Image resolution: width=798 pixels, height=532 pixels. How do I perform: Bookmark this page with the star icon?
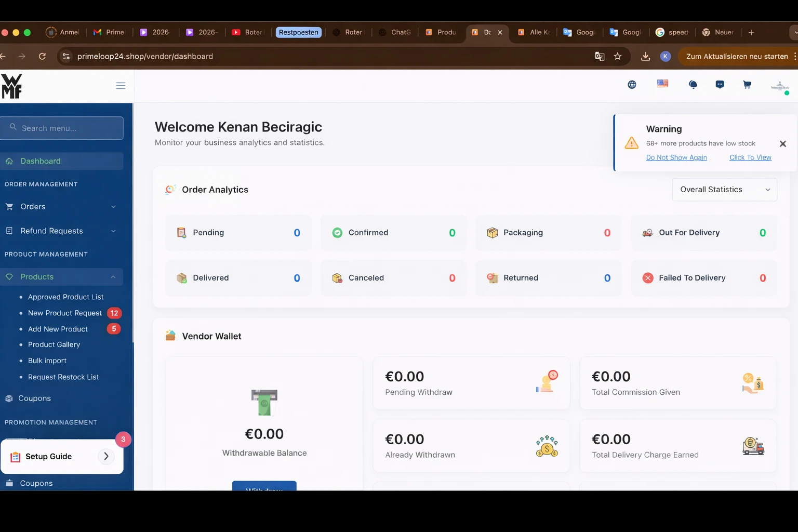pyautogui.click(x=617, y=56)
